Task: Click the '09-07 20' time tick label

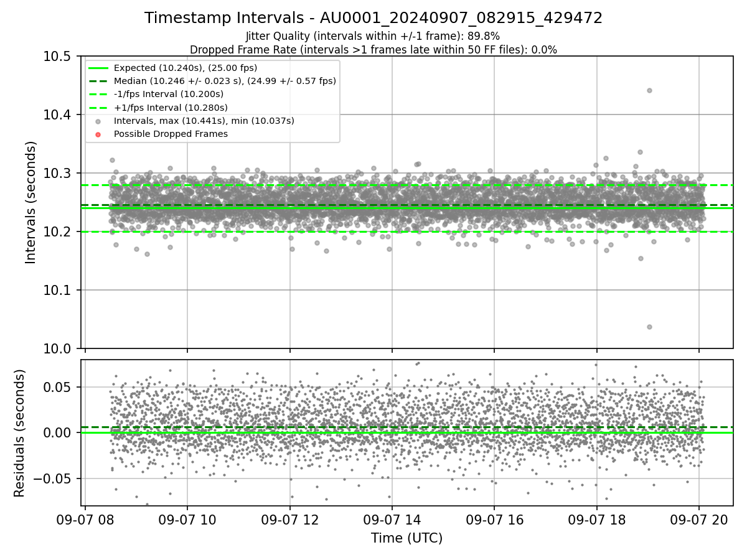Action: tap(698, 519)
